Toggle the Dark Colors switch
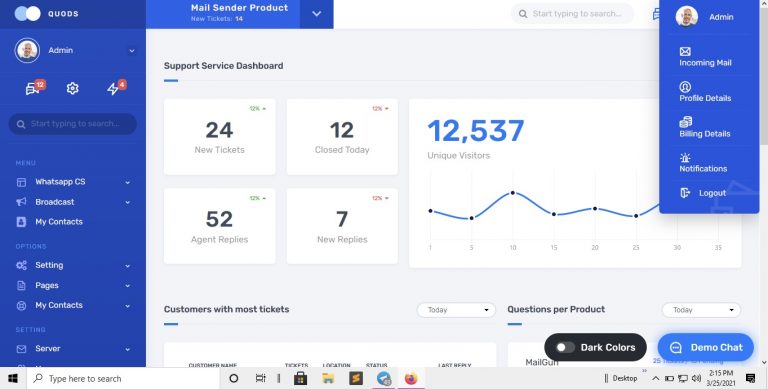The image size is (768, 389). click(565, 347)
